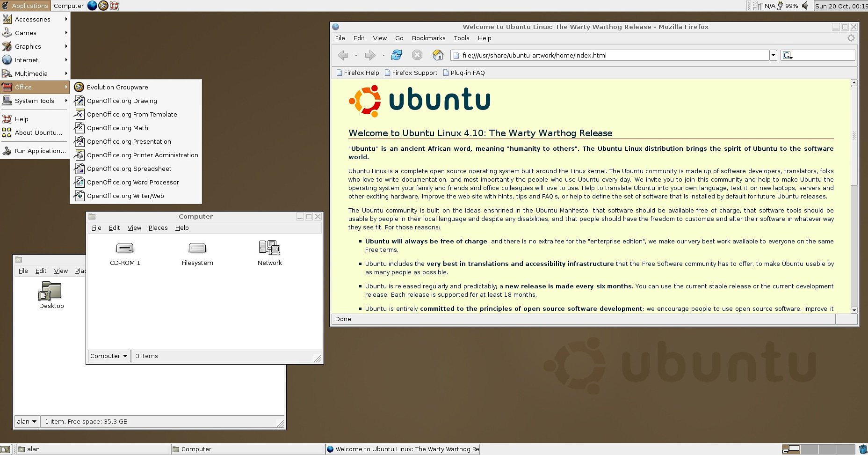The image size is (868, 455).
Task: Open the Forward history dropdown arrow in Firefox
Action: 383,55
